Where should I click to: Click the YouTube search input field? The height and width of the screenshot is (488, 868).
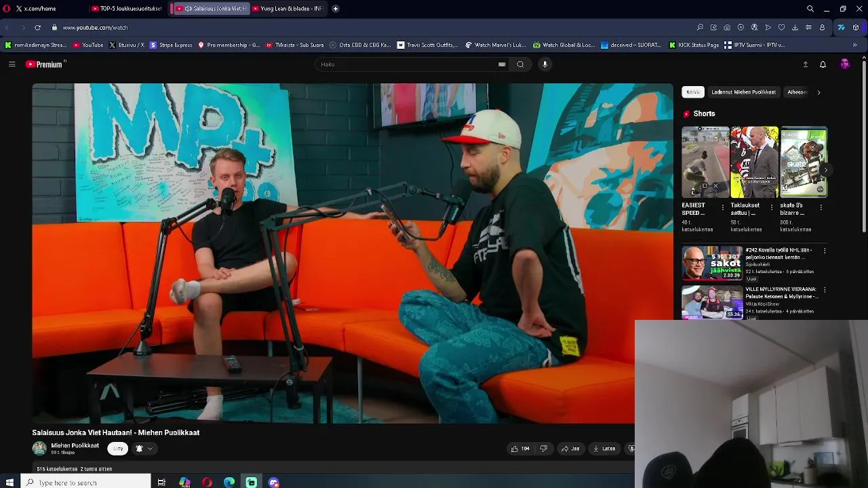407,64
